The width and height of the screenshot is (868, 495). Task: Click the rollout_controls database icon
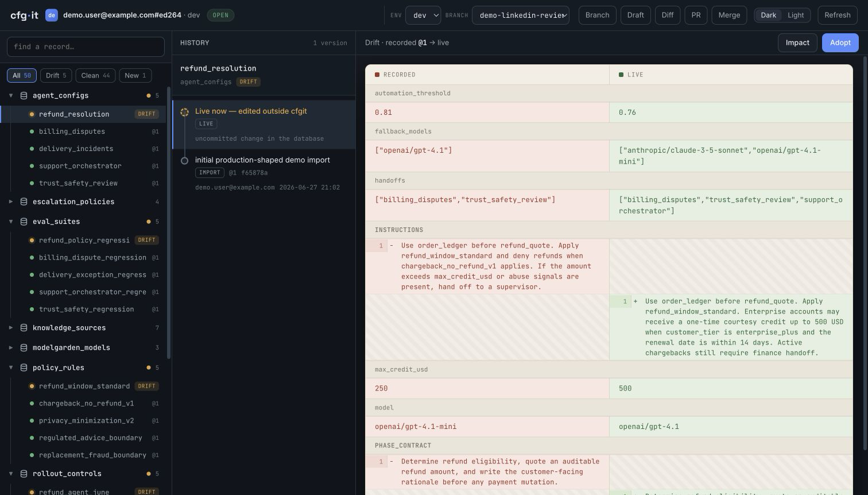(24, 474)
